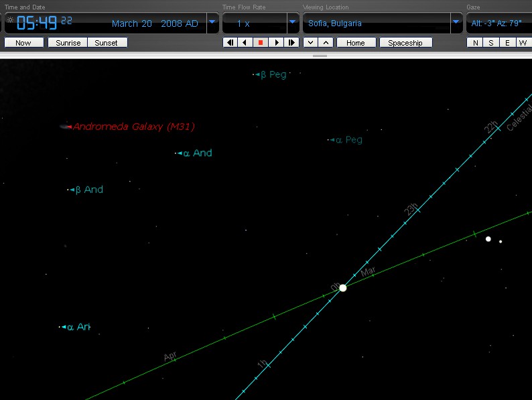Image resolution: width=532 pixels, height=400 pixels.
Task: Face north with N gaze button
Action: [x=475, y=42]
